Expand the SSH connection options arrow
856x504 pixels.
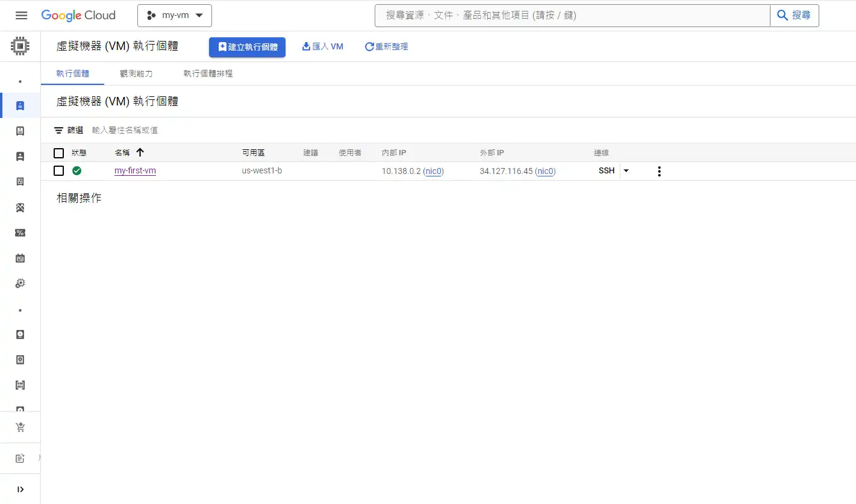626,171
